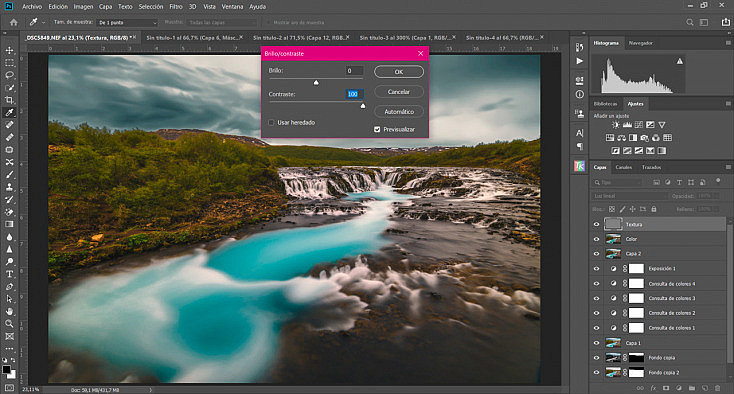The height and width of the screenshot is (394, 734).
Task: Click the Home icon in the options bar
Action: (14, 22)
